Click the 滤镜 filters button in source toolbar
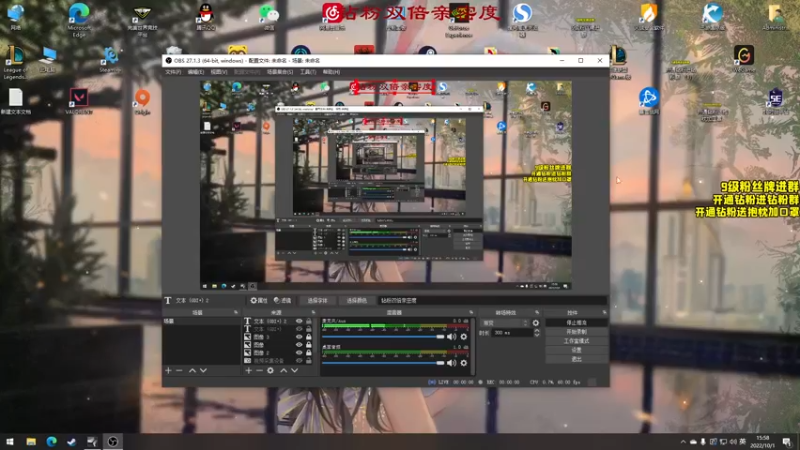The image size is (800, 450). pos(282,301)
